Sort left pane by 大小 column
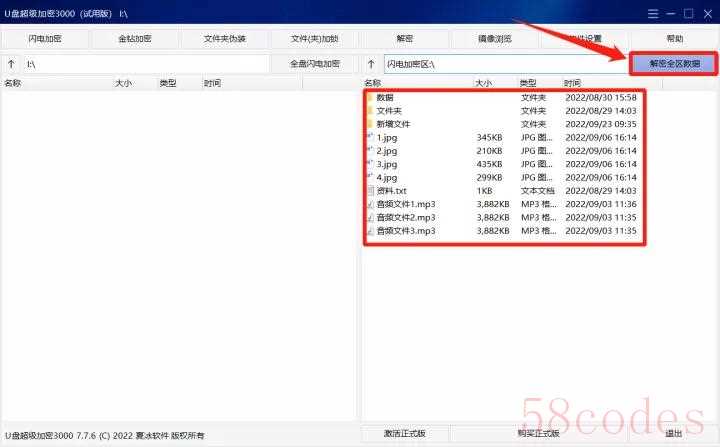This screenshot has height=447, width=720. (124, 83)
